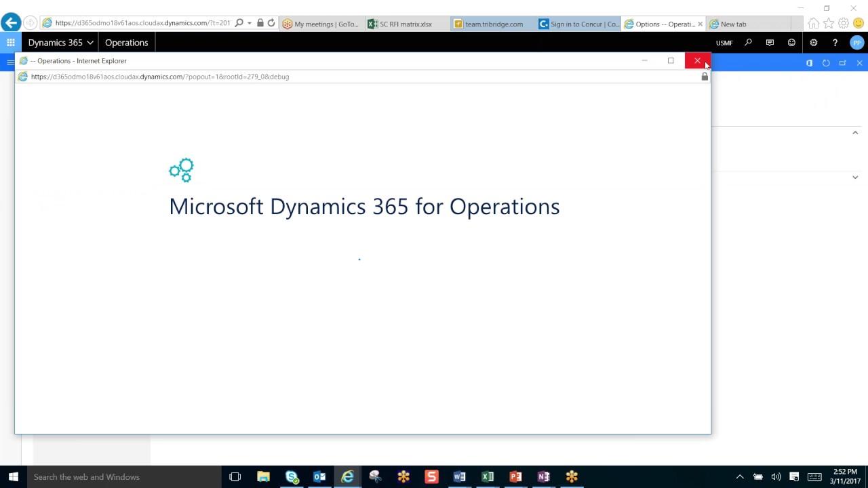Click the Dynamics search magnifier icon
The image size is (868, 488).
[748, 43]
